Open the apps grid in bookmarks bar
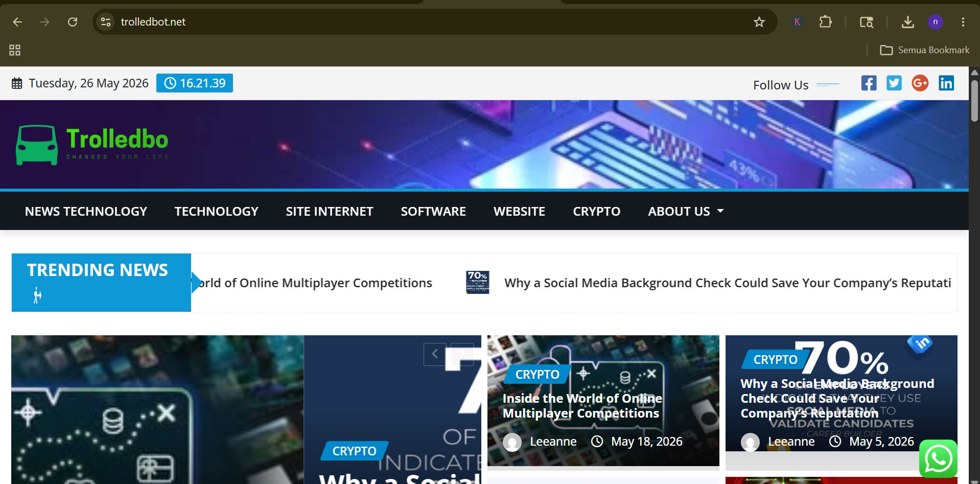980x484 pixels. [15, 50]
